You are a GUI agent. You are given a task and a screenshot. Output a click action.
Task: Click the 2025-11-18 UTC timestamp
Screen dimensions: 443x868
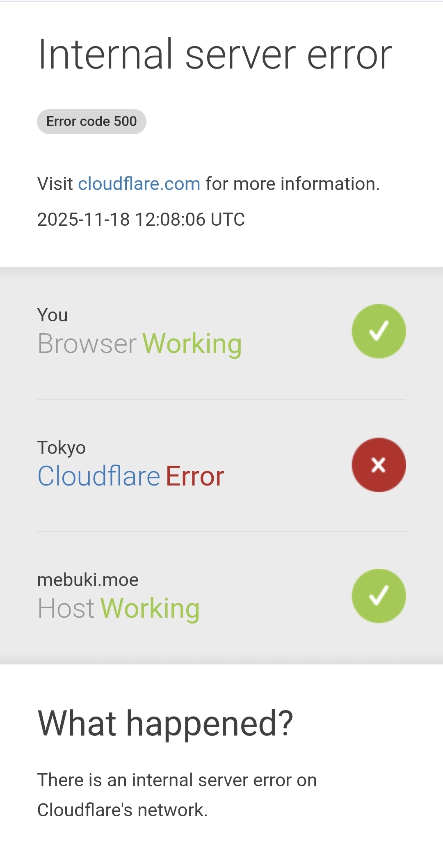[141, 219]
